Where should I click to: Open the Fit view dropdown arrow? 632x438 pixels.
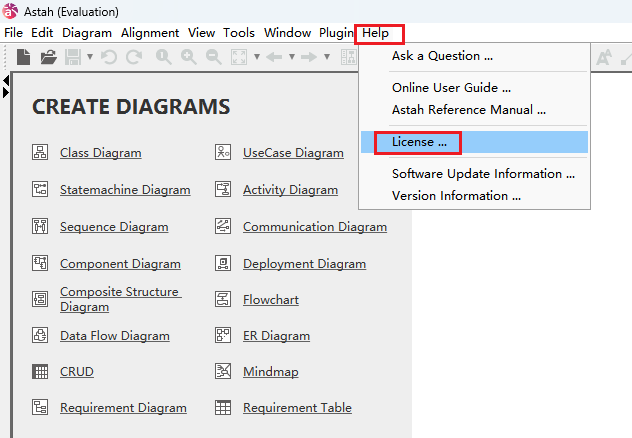click(257, 57)
